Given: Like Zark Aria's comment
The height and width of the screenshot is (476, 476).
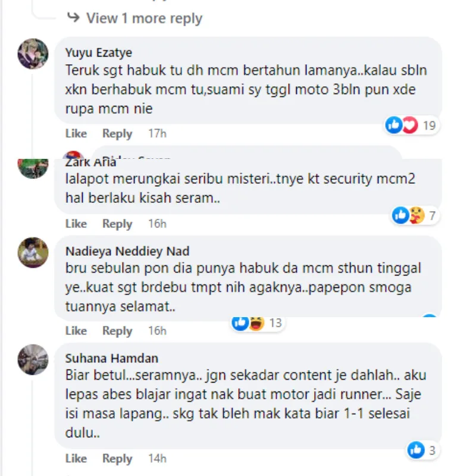Looking at the screenshot, I should click(76, 224).
